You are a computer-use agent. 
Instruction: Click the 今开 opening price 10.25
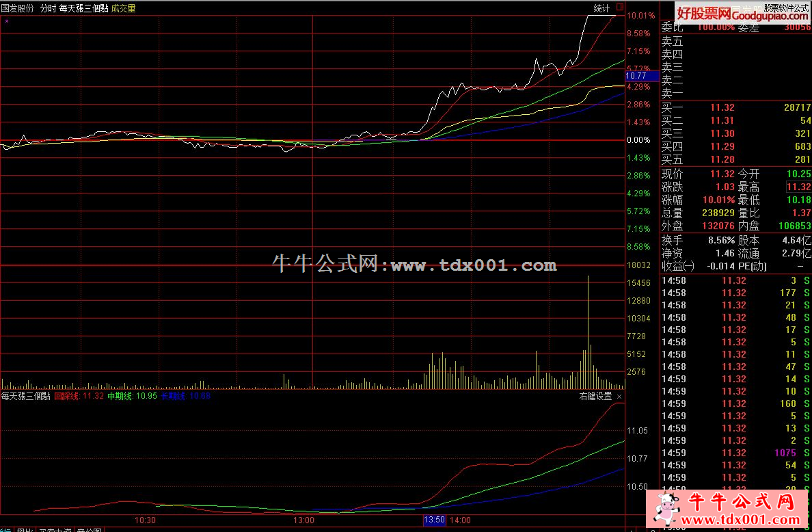[798, 174]
